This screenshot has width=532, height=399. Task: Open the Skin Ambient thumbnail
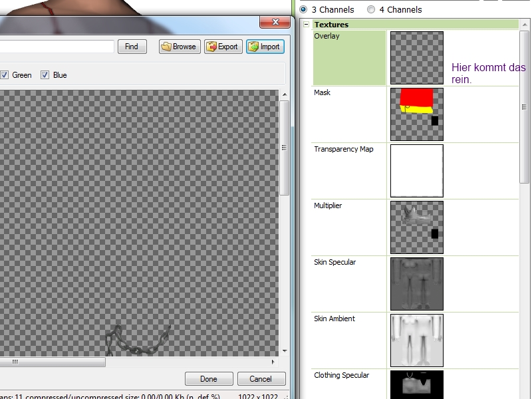point(416,340)
